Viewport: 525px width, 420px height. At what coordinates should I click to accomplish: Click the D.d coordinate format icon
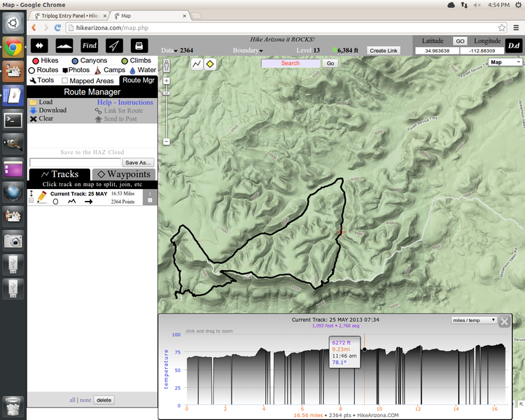[x=514, y=46]
